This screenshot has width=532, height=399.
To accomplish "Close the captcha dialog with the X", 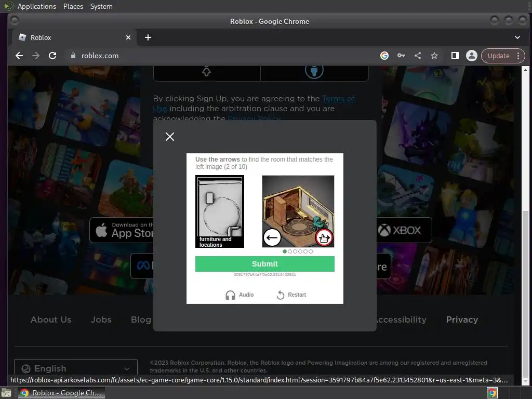I will 170,137.
